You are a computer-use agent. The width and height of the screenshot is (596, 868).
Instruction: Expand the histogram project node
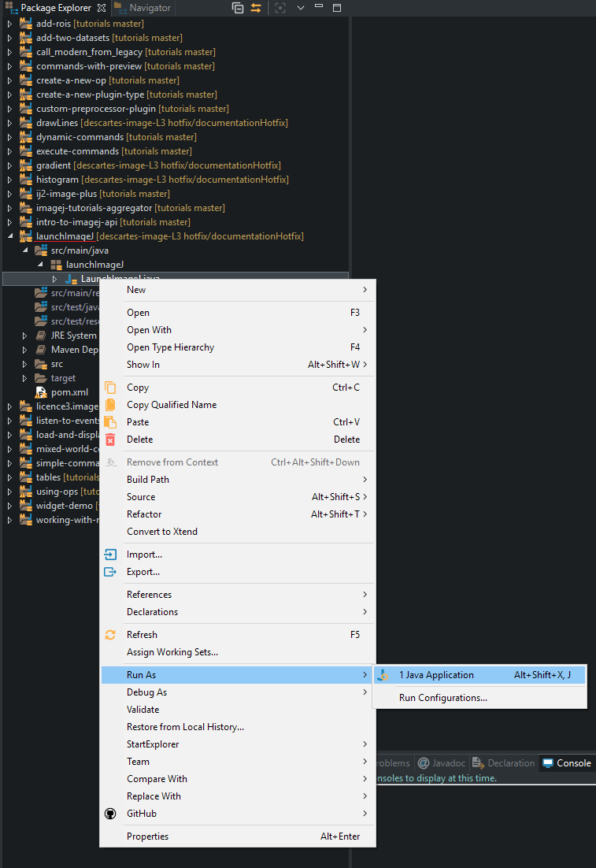(x=9, y=180)
